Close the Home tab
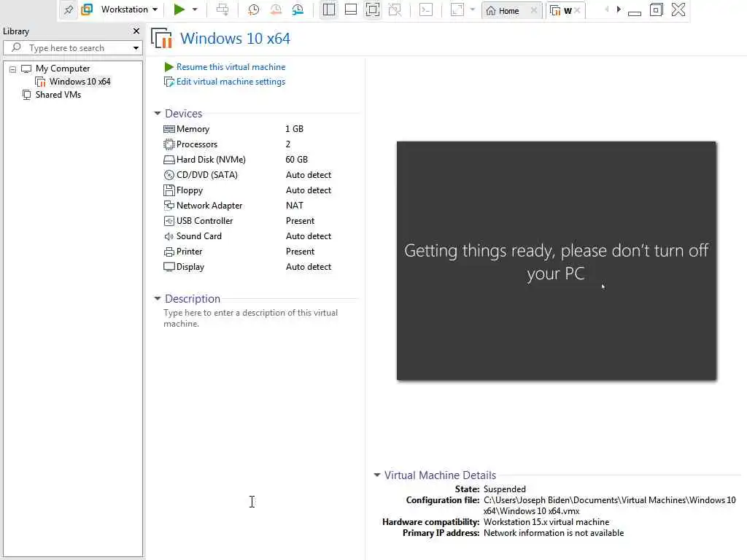The width and height of the screenshot is (747, 560). [534, 10]
